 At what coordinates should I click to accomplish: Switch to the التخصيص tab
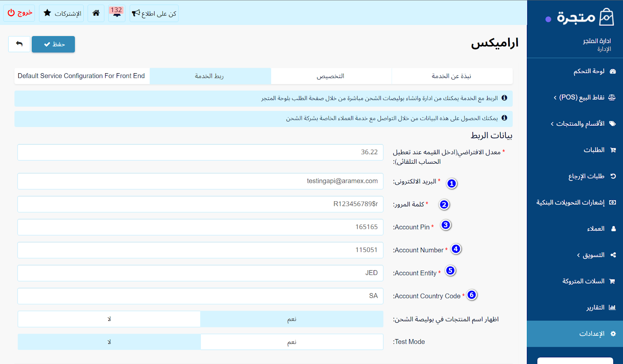[331, 76]
